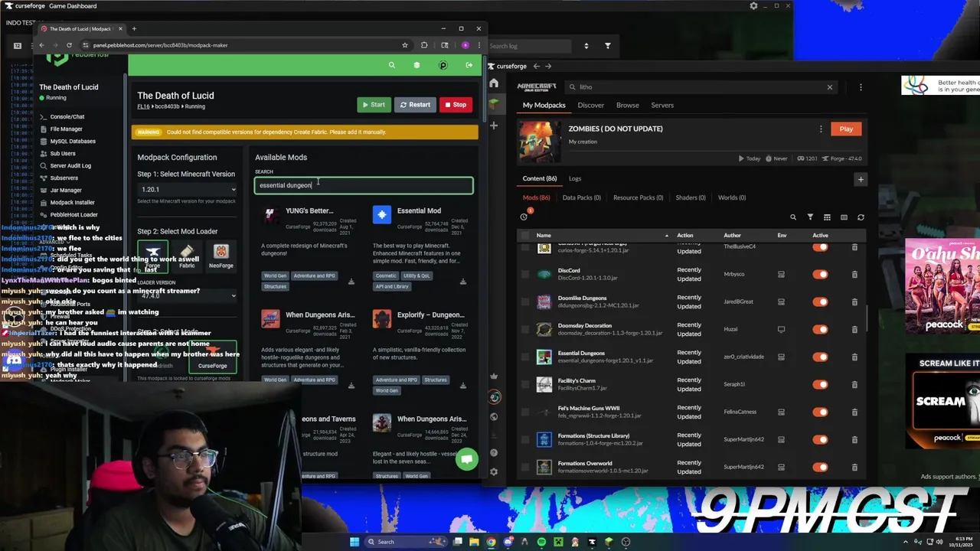
Task: Disable Doomlike Dungeons mod switch
Action: click(820, 302)
